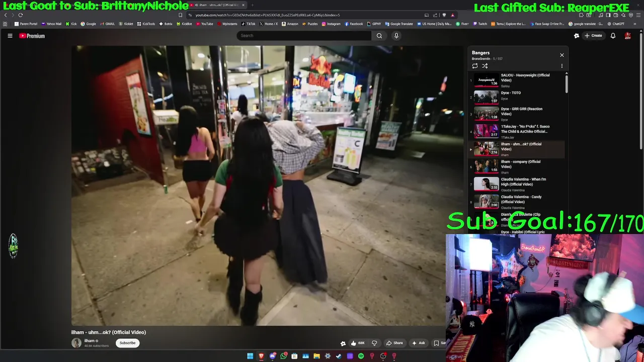Click the search magnifier button
The image size is (644, 362).
(x=379, y=36)
